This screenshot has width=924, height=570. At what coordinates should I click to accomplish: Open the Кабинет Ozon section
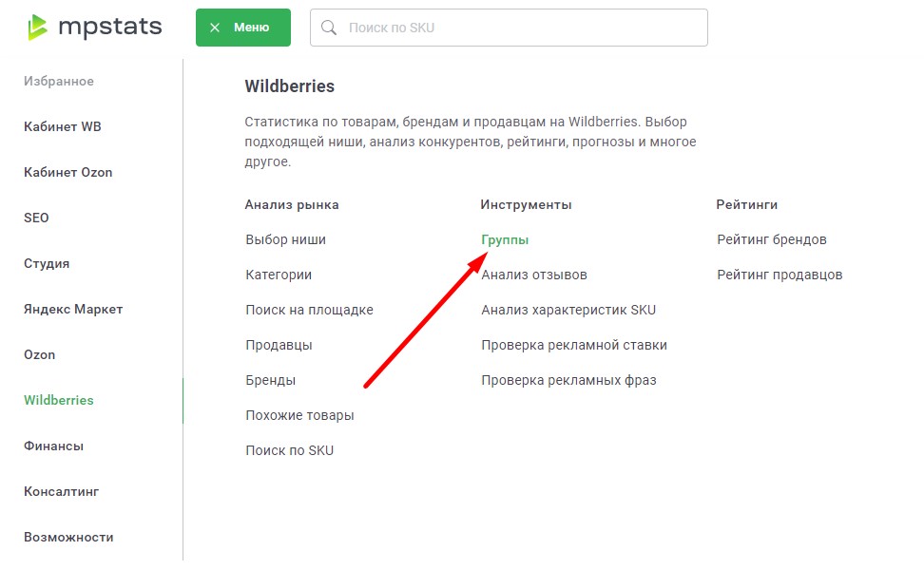pos(68,173)
